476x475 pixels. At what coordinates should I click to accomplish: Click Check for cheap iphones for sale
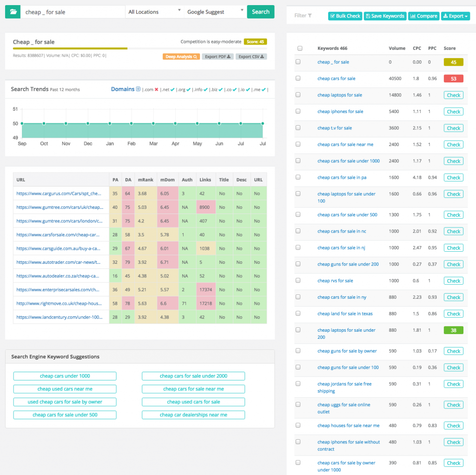click(454, 112)
